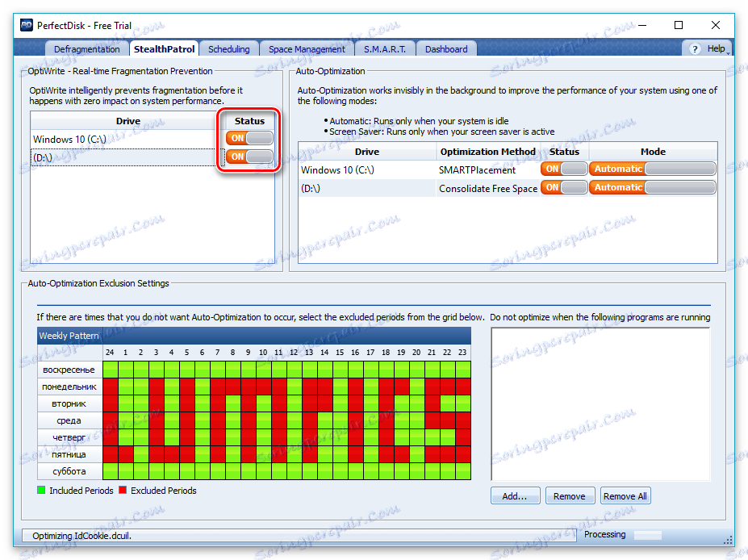Screen dimensions: 748x560
Task: Select the воскресенье row label
Action: 69,370
